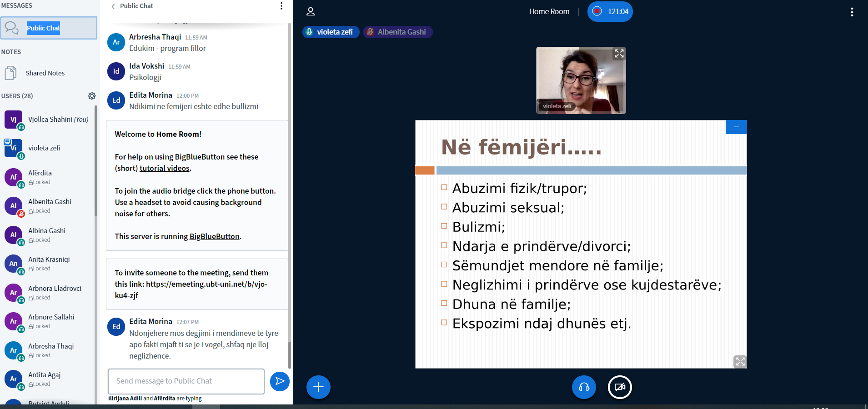This screenshot has width=868, height=409.
Task: Open the blue plus actions button
Action: click(x=318, y=387)
